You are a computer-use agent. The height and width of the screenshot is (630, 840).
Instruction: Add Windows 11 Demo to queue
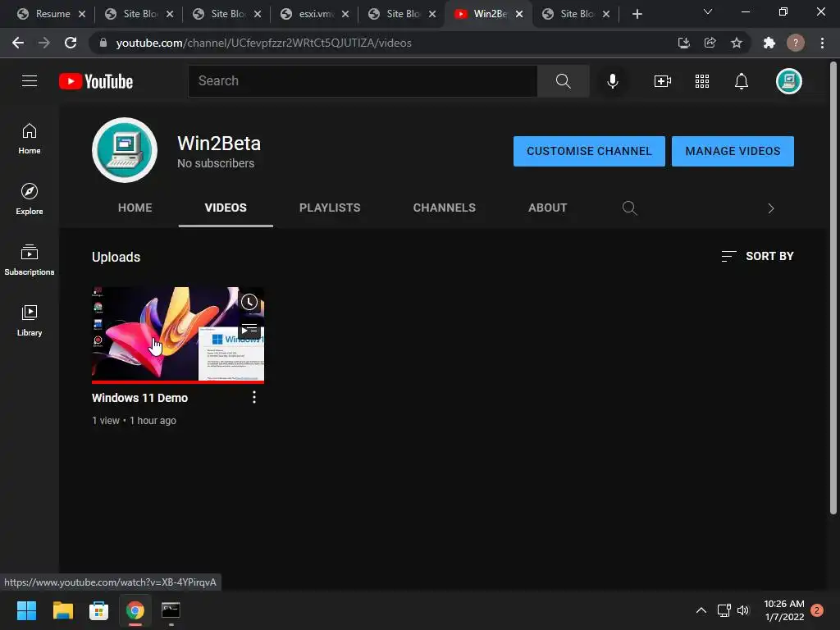249,329
